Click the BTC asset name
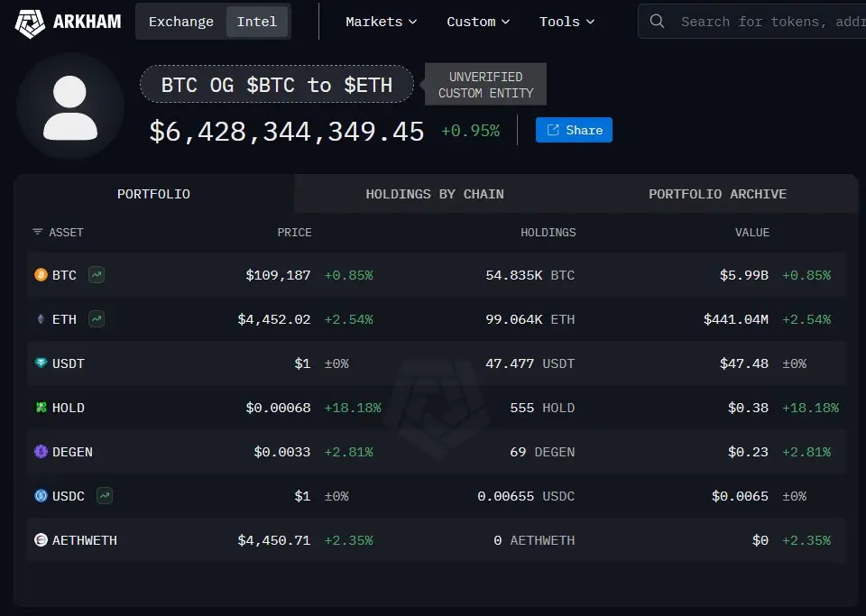This screenshot has width=866, height=616. point(64,275)
